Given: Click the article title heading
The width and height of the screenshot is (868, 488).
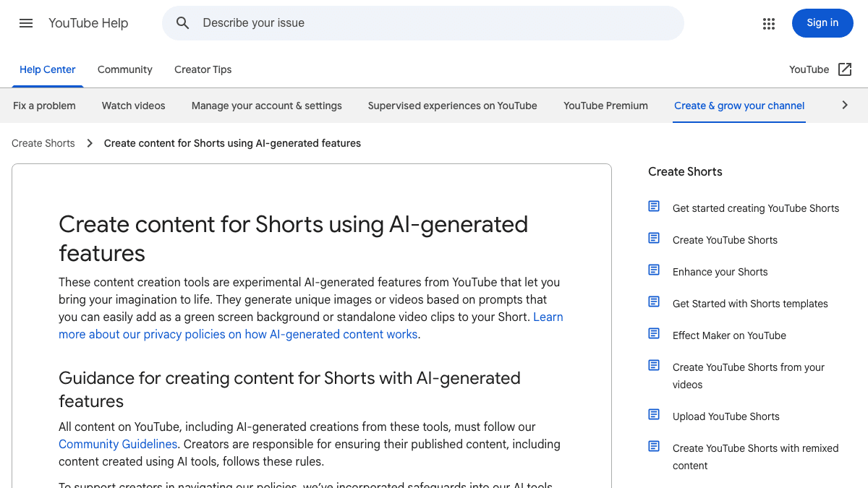Looking at the screenshot, I should [x=293, y=239].
